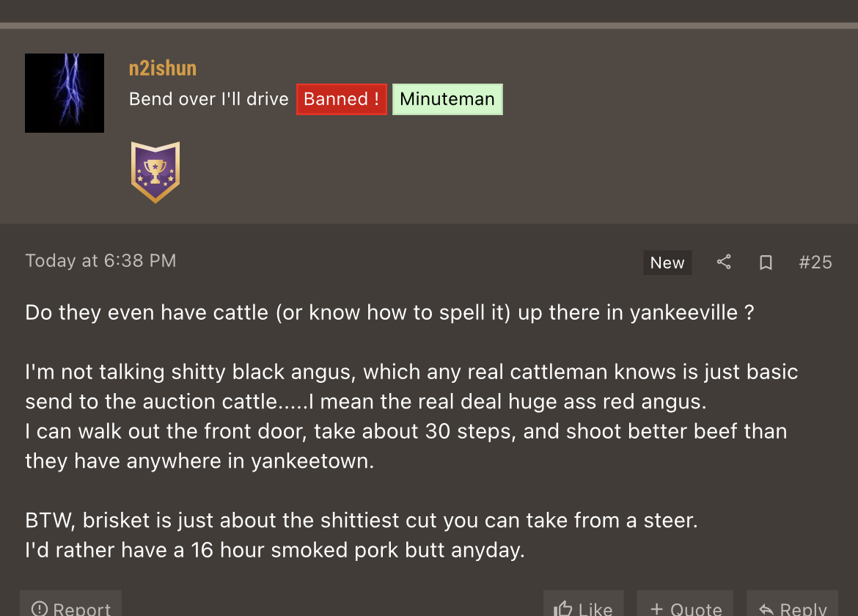Open the post permalink #25
The image size is (858, 616).
815,262
